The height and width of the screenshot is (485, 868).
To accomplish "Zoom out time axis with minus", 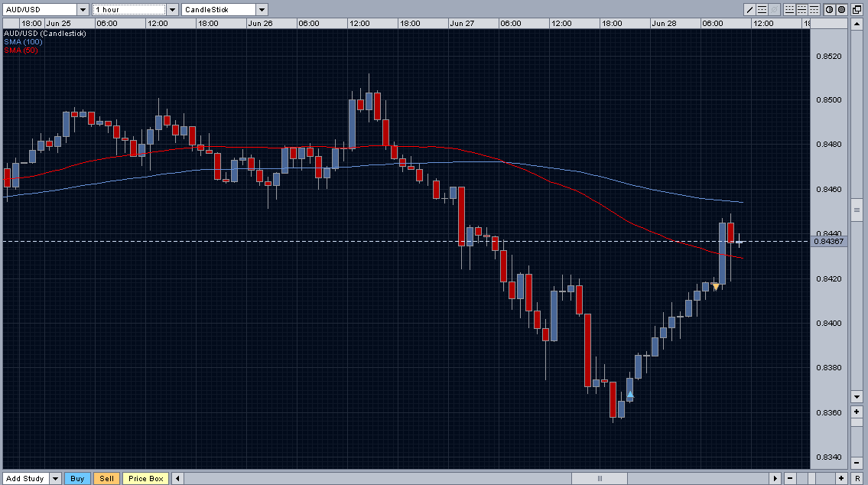I will 790,478.
